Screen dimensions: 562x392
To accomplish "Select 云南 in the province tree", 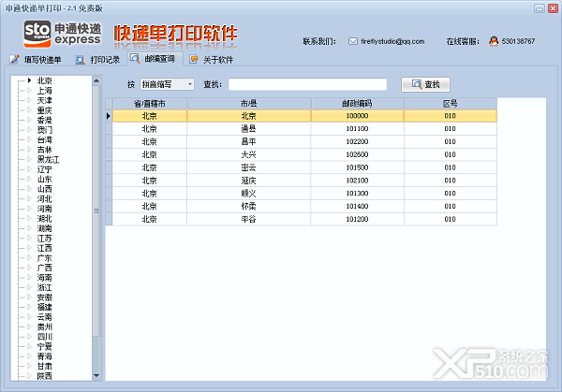I will click(x=44, y=317).
